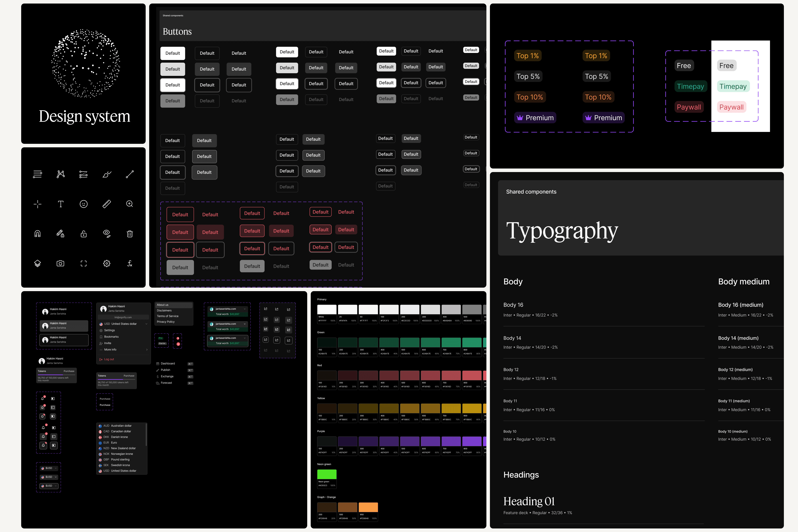Select the Text tool icon
Viewport: 798px width, 532px height.
coord(60,204)
